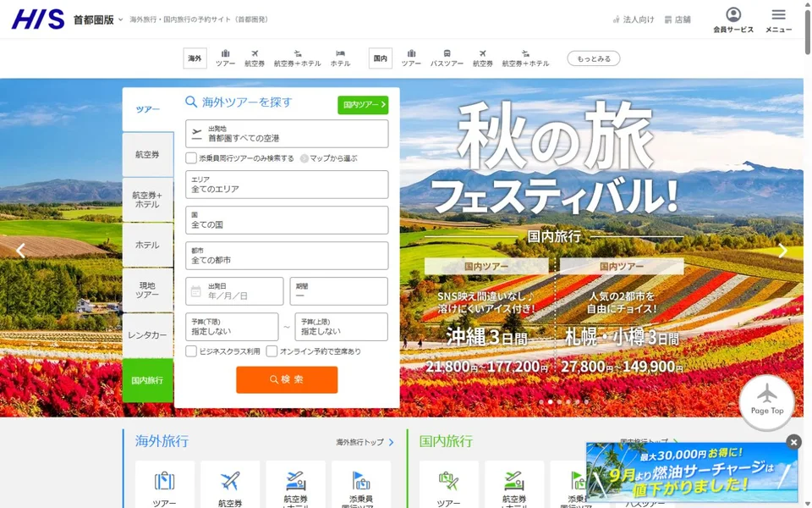Image resolution: width=812 pixels, height=508 pixels.
Task: Click the calendar icon in 出発日 field
Action: (195, 291)
